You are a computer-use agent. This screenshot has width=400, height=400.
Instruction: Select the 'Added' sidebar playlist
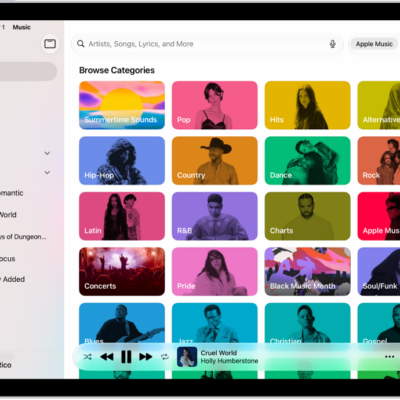coord(13,279)
